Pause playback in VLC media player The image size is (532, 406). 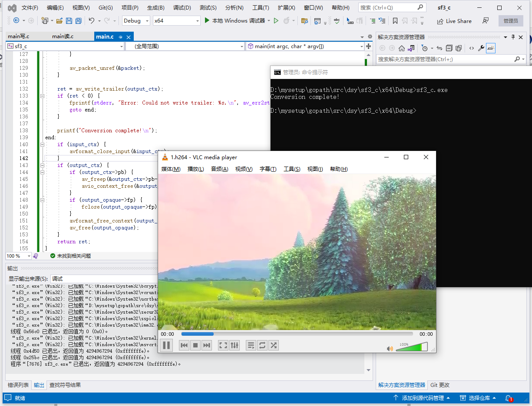tap(166, 345)
